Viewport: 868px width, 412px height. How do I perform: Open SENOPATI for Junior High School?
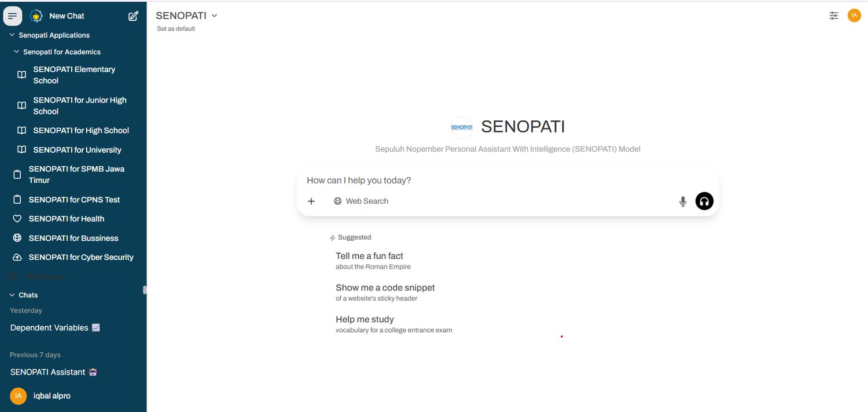tap(80, 105)
